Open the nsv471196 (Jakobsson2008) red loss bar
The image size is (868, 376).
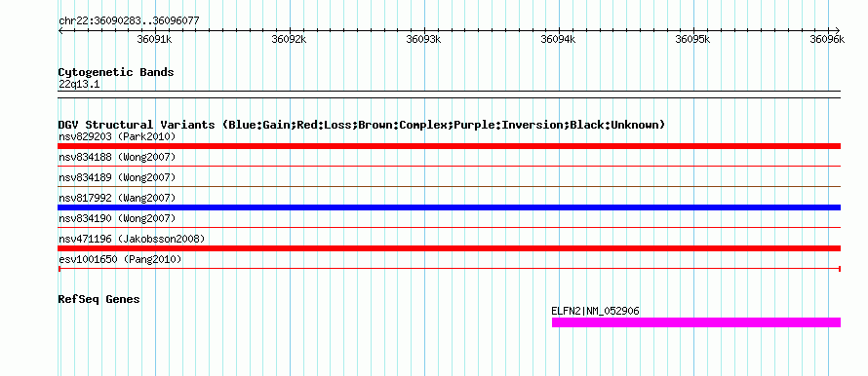point(449,248)
